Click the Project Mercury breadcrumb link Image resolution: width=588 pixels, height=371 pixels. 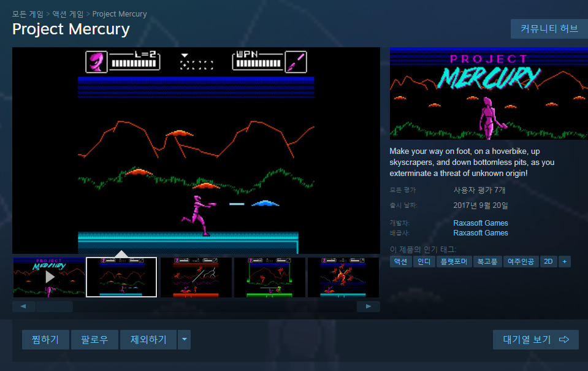click(120, 14)
